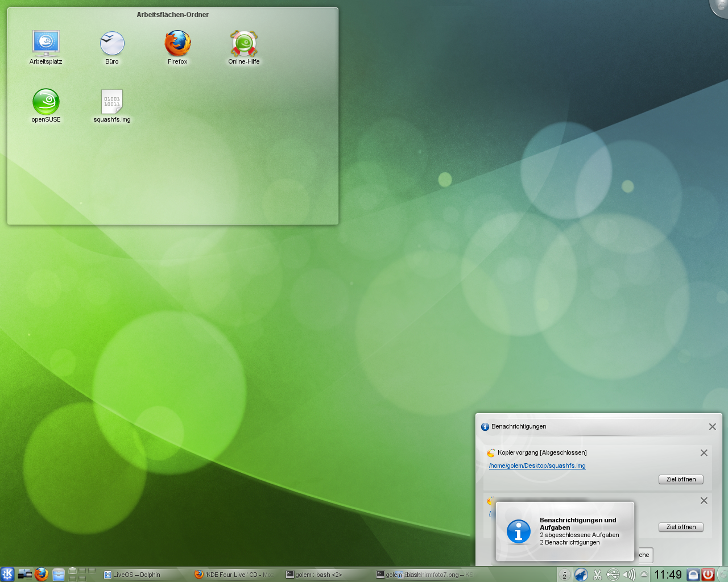Open the Arbeitsplatz desktop icon
728x582 pixels.
45,43
